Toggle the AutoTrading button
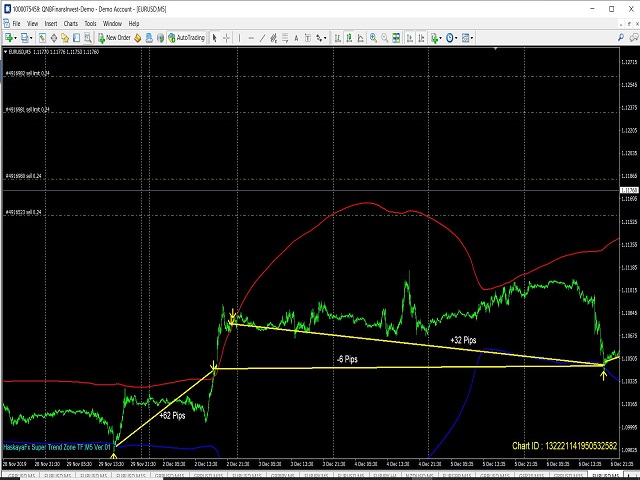Screen dimensions: 640x480 click(x=186, y=38)
